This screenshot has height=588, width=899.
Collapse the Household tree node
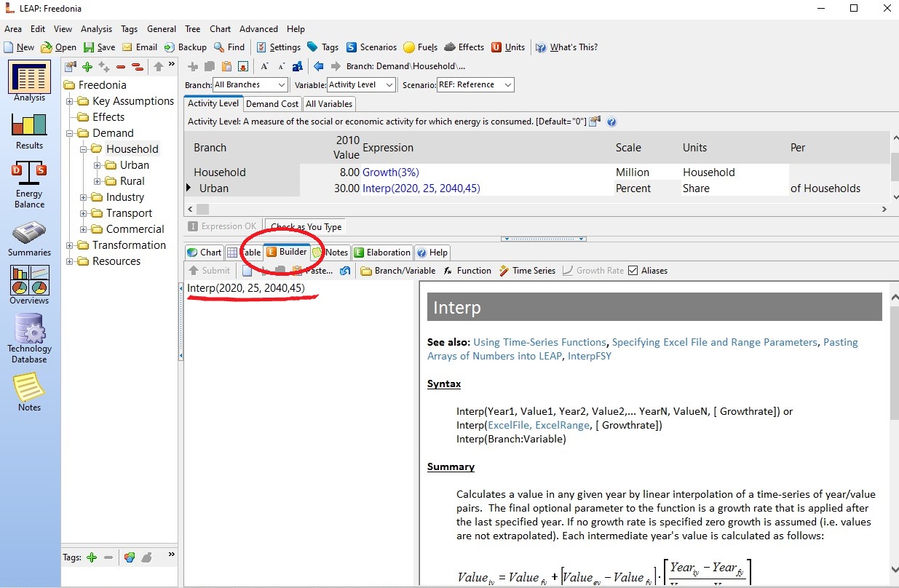84,149
